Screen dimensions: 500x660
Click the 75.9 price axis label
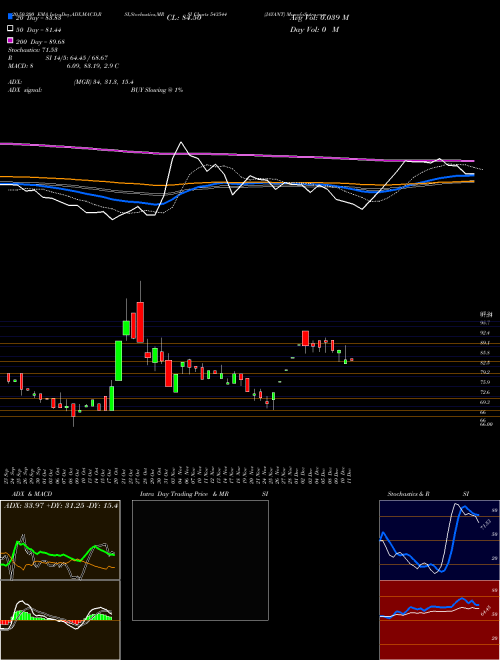coord(484,382)
